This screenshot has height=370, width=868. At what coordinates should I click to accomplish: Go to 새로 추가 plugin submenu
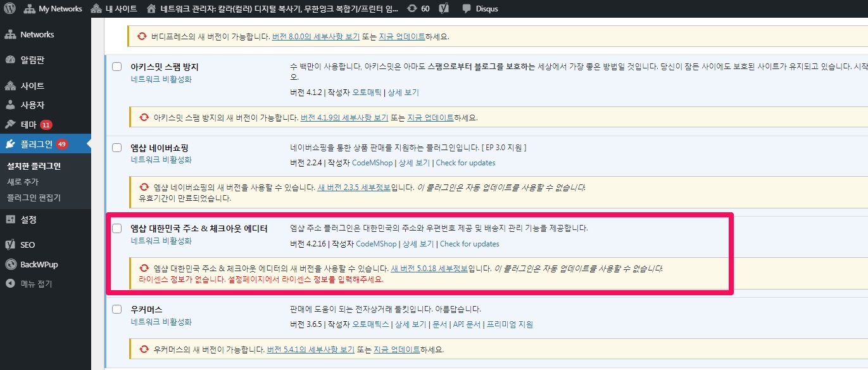point(23,182)
